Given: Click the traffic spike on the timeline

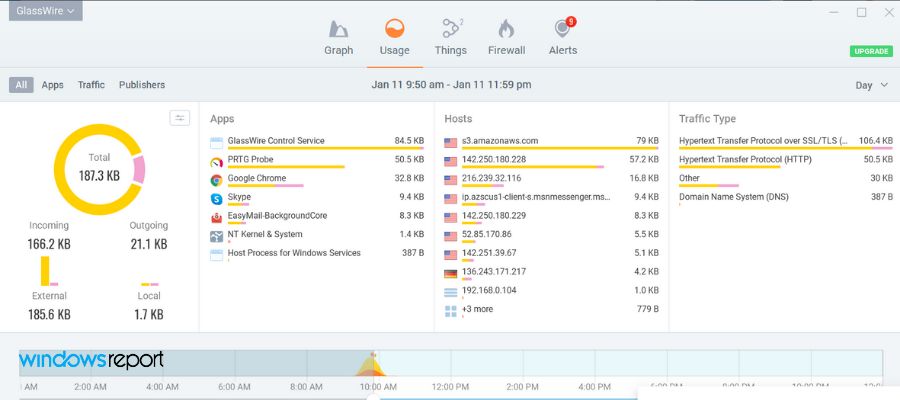Looking at the screenshot, I should [372, 365].
